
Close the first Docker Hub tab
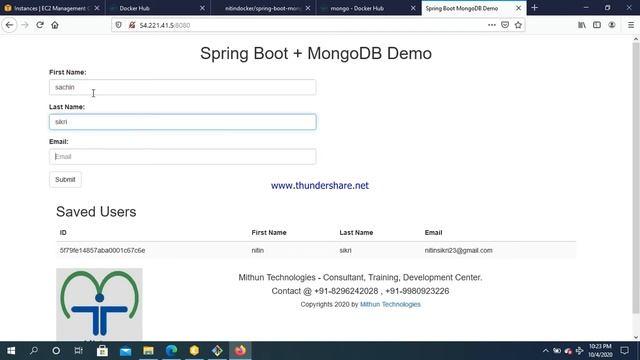(202, 8)
